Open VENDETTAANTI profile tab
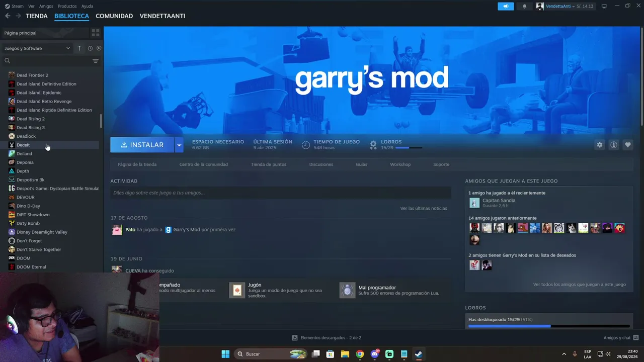The image size is (644, 362). [163, 16]
